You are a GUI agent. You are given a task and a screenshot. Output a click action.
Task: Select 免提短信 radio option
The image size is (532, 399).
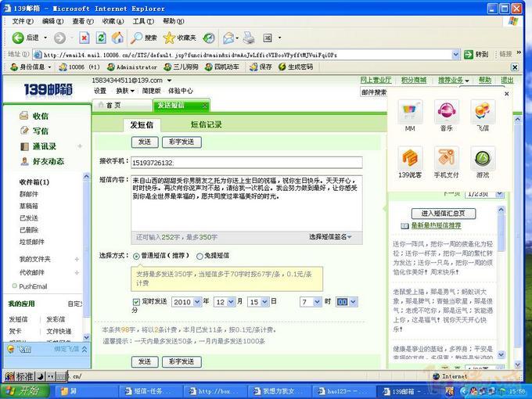[x=199, y=256]
